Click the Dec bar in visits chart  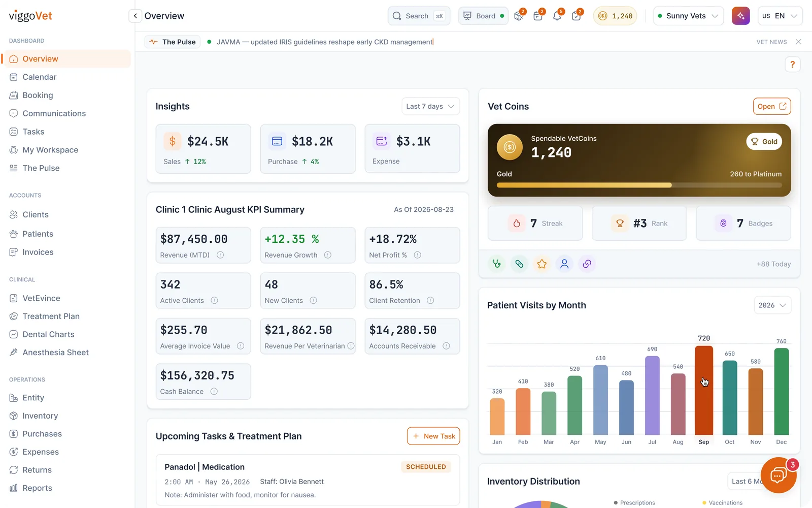(x=782, y=391)
